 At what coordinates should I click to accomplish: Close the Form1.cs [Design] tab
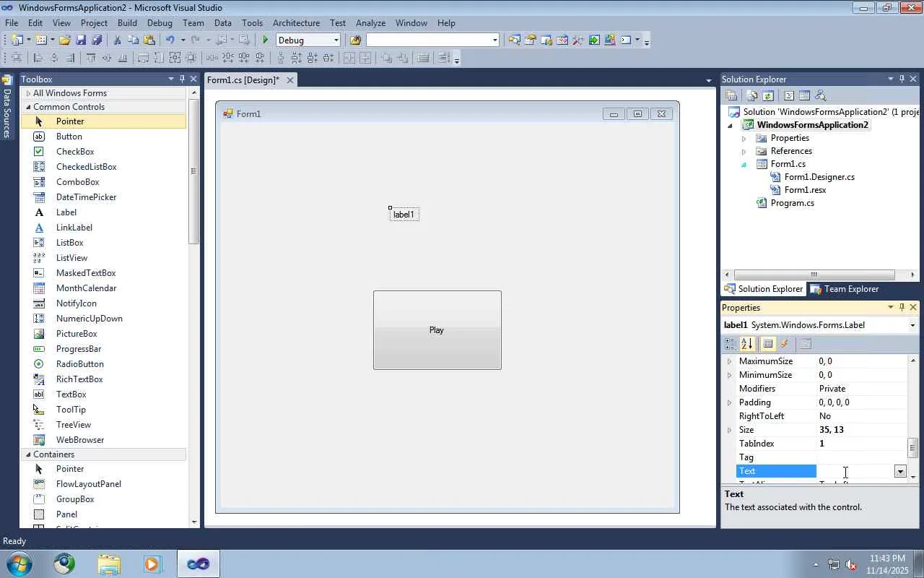pos(290,80)
